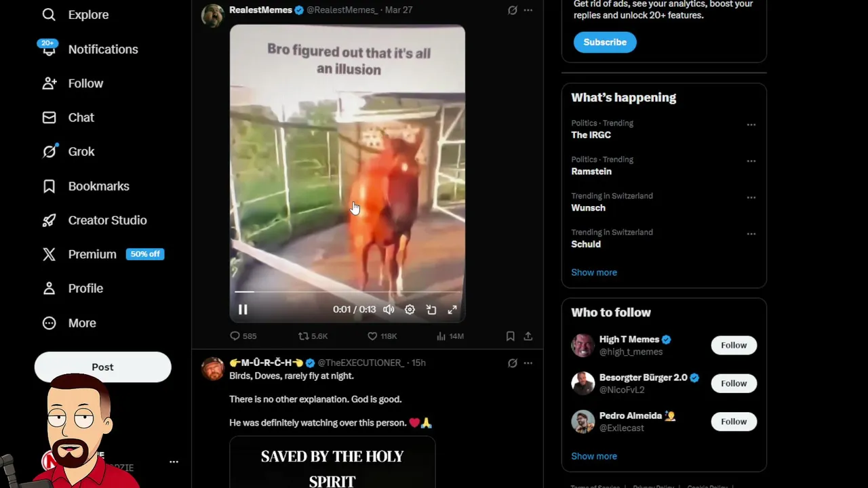
Task: Follow High T Memes account
Action: coord(734,346)
